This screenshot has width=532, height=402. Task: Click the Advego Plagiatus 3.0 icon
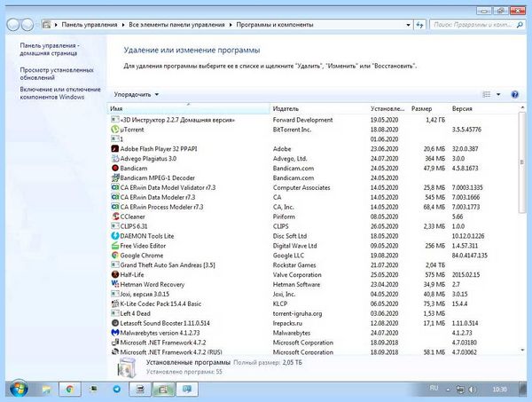[115, 158]
